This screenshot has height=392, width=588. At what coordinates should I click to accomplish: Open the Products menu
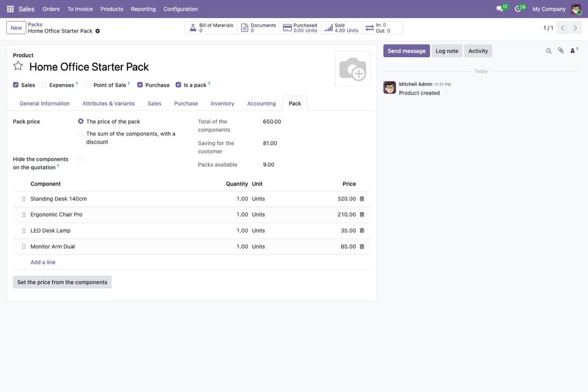click(112, 9)
